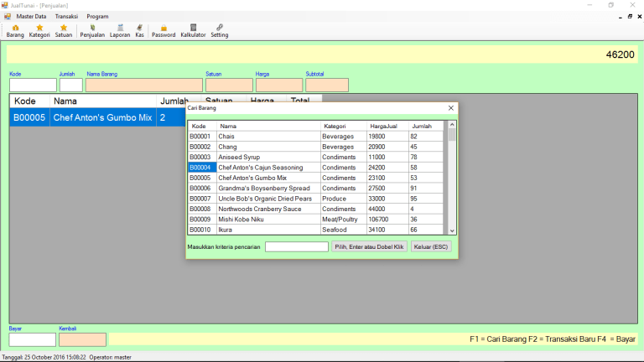This screenshot has height=362, width=644.
Task: Open the Transaksi menu
Action: pyautogui.click(x=66, y=16)
